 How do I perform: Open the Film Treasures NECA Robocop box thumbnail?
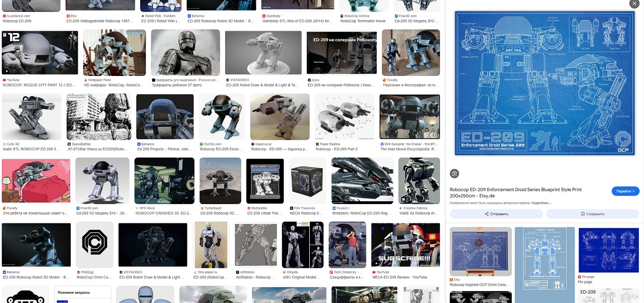tap(307, 181)
